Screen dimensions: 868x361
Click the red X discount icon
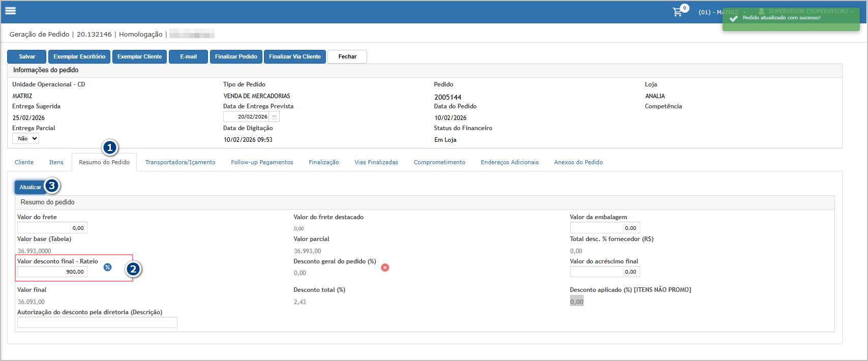click(385, 267)
